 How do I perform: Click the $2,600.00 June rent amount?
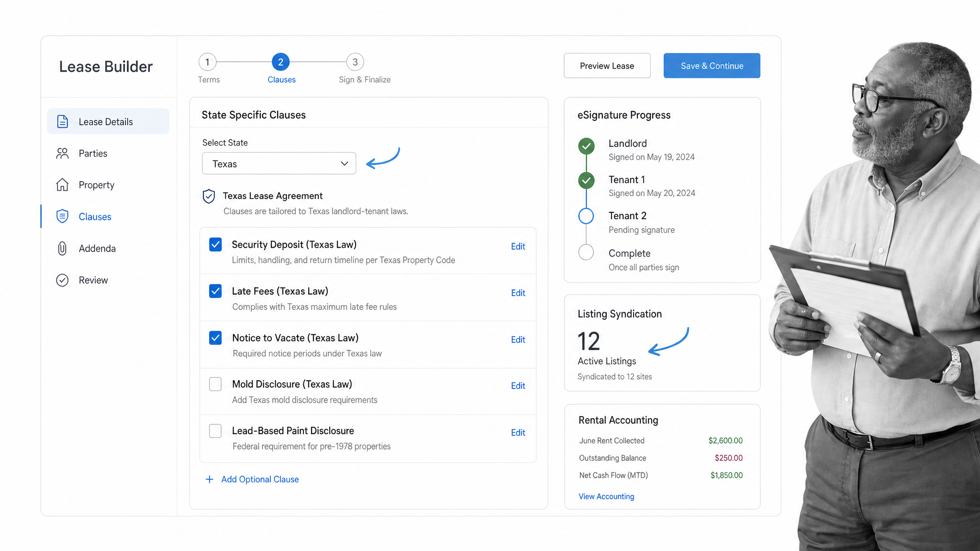pyautogui.click(x=725, y=441)
